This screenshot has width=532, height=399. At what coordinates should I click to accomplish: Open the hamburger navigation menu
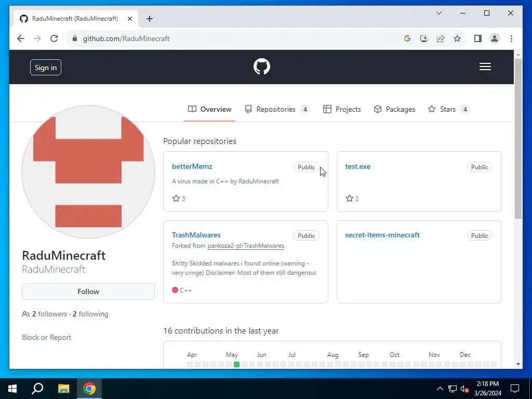(x=485, y=66)
